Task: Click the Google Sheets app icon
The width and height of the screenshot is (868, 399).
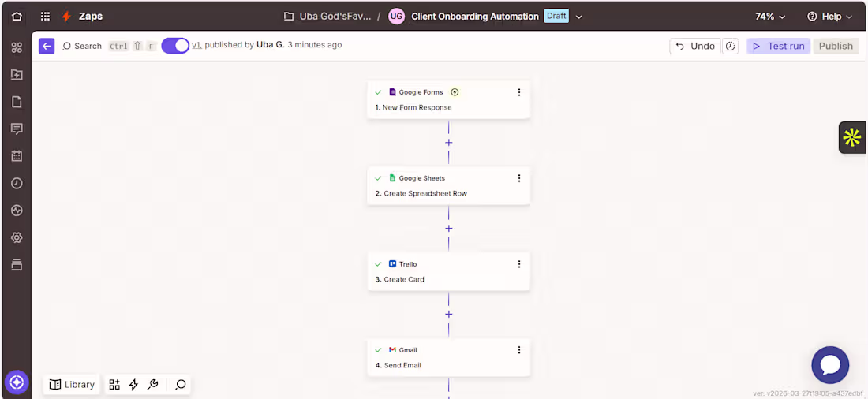Action: tap(392, 178)
